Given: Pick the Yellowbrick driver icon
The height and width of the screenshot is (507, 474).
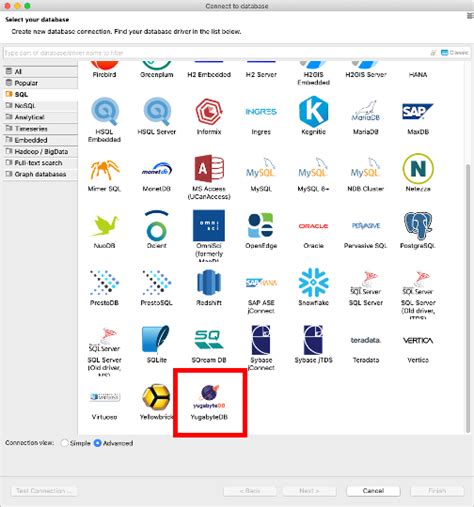Looking at the screenshot, I should pos(156,397).
